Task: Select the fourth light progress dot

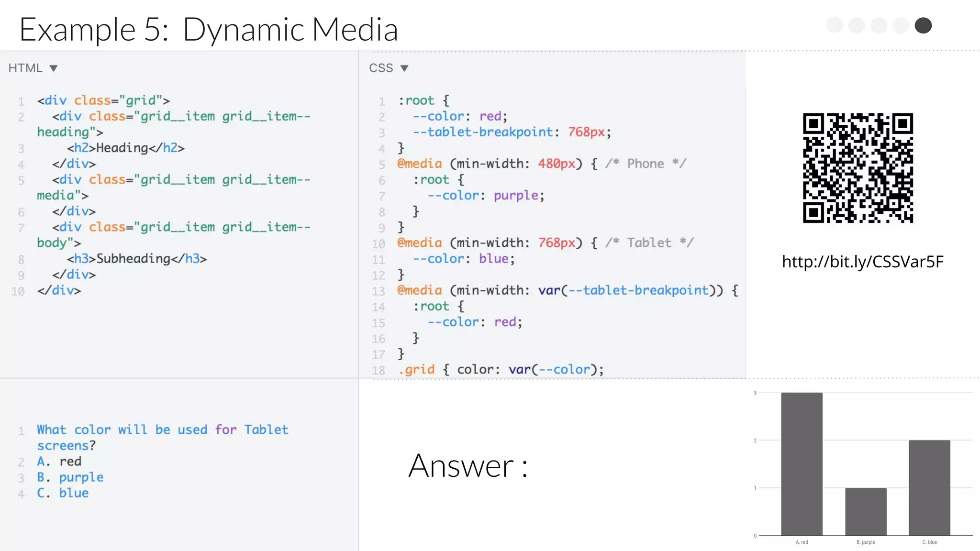Action: (901, 25)
